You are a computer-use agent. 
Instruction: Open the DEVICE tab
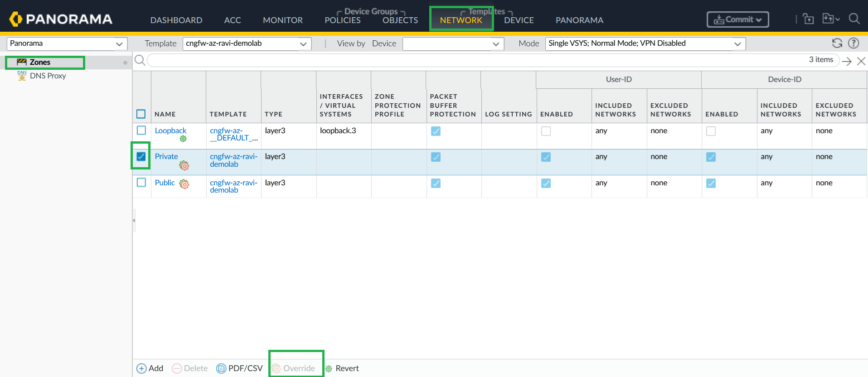click(x=519, y=20)
